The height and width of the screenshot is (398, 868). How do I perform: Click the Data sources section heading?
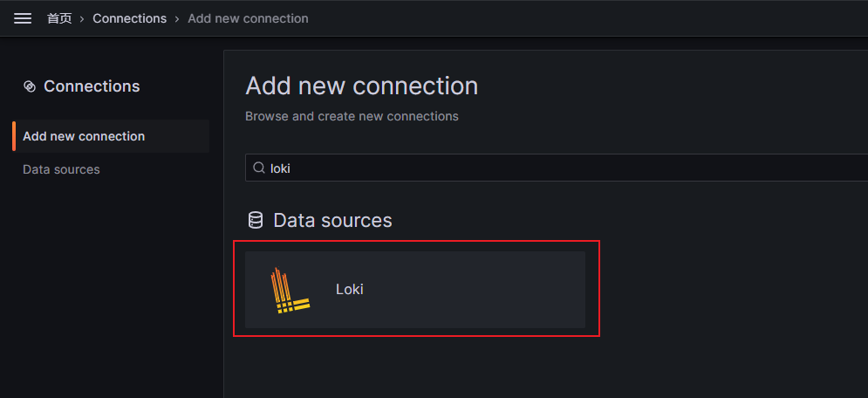(x=332, y=220)
